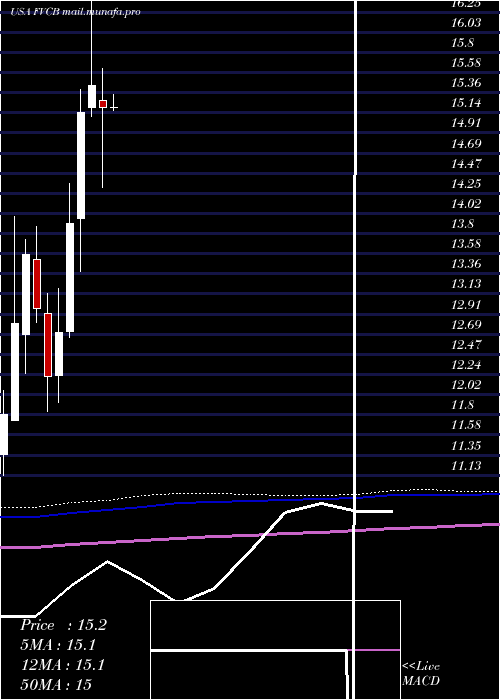Click the doji cross candle at the chart's right end
Image resolution: width=500 pixels, height=700 pixels.
[x=114, y=107]
